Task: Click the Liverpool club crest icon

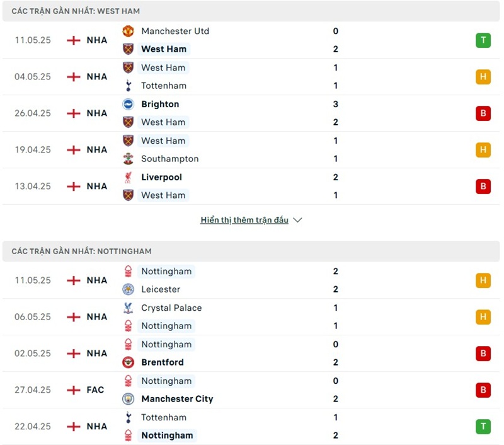Action: click(129, 177)
